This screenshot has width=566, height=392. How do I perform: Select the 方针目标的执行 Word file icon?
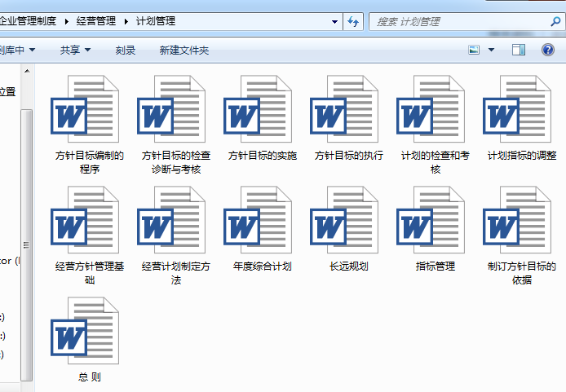tap(344, 109)
